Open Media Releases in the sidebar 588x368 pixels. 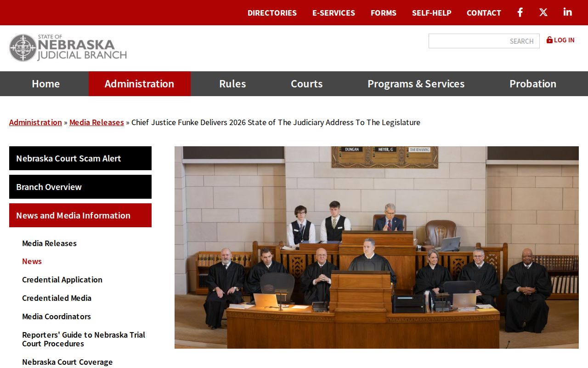(x=49, y=243)
